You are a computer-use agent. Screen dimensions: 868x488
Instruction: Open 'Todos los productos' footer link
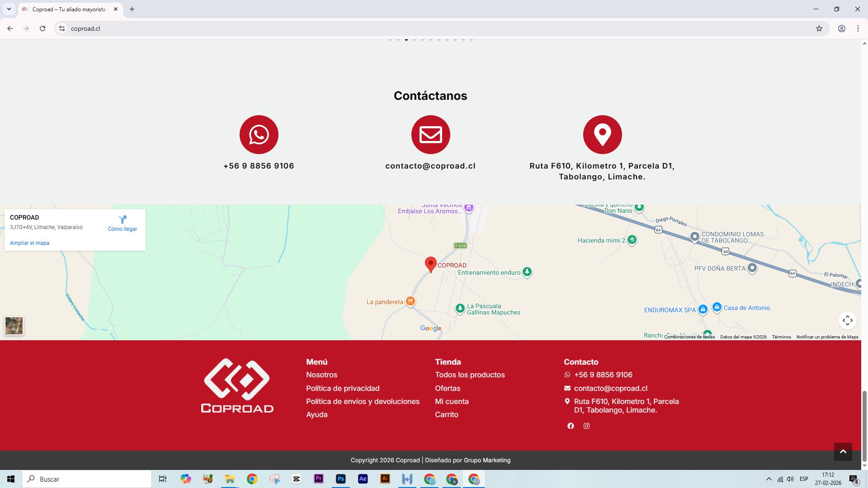[x=470, y=375]
